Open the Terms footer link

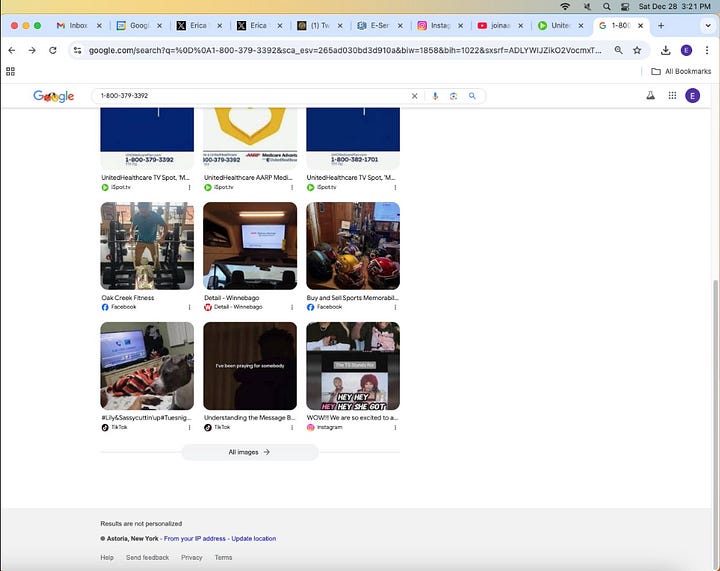click(223, 557)
